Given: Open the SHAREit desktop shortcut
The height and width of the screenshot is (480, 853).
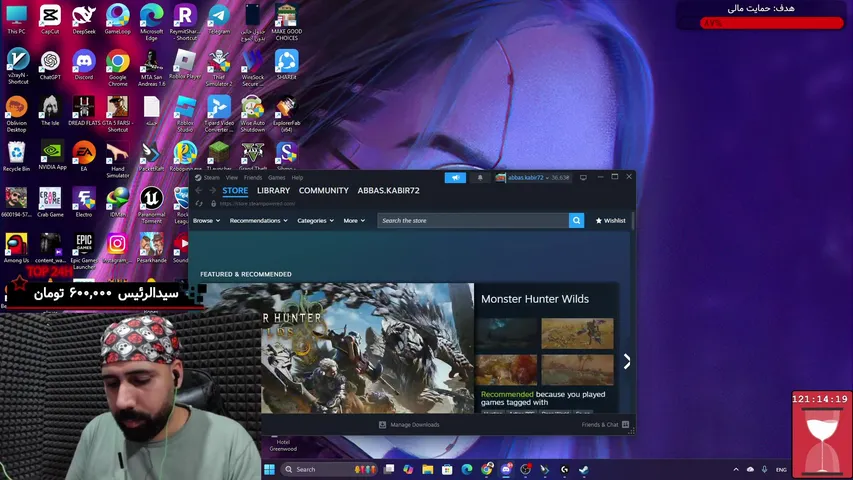Looking at the screenshot, I should coord(286,65).
